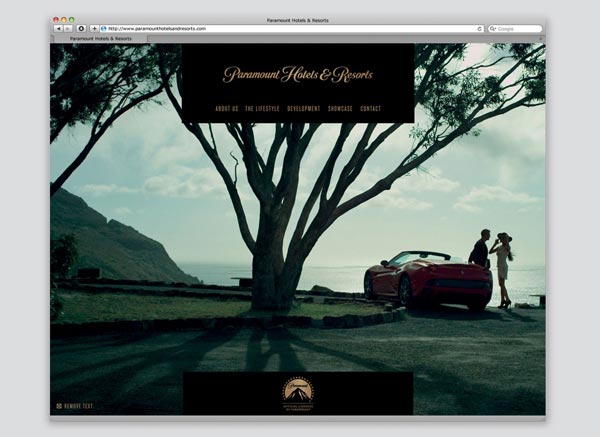Select the Contact navigation link
Image resolution: width=600 pixels, height=437 pixels.
click(371, 108)
